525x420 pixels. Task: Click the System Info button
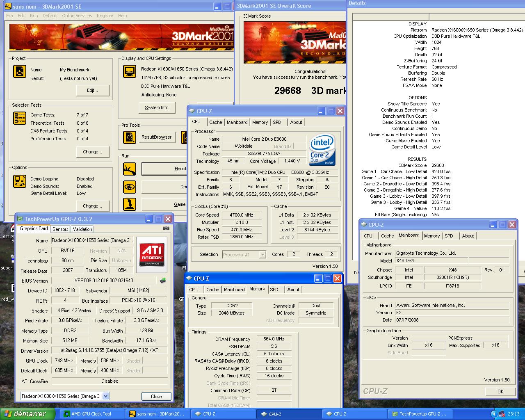coord(157,107)
